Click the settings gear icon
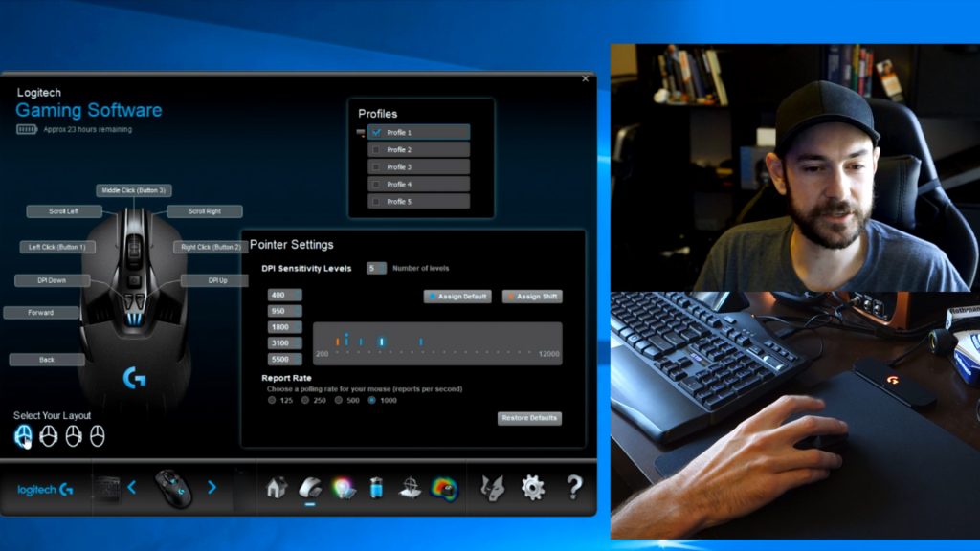 tap(532, 488)
